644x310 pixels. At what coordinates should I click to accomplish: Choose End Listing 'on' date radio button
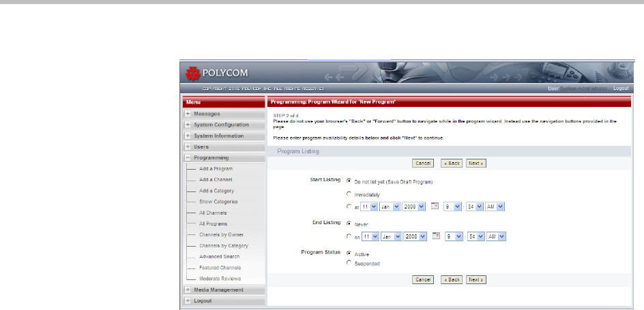click(350, 236)
